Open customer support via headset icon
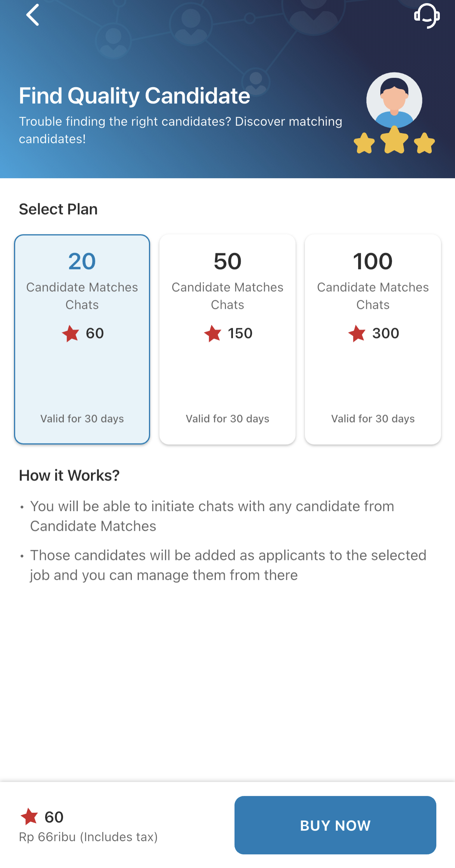 click(427, 16)
